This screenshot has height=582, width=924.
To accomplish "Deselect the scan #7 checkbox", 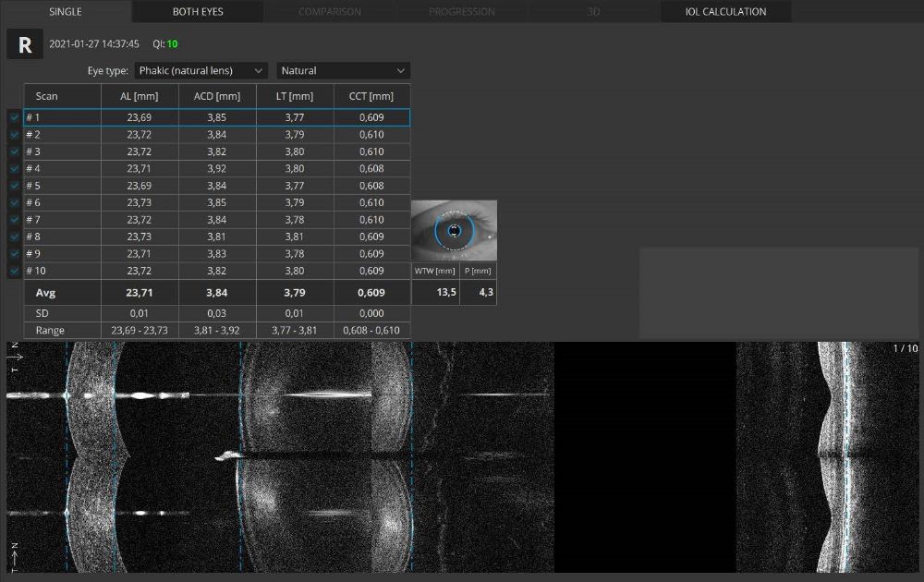I will tap(14, 220).
